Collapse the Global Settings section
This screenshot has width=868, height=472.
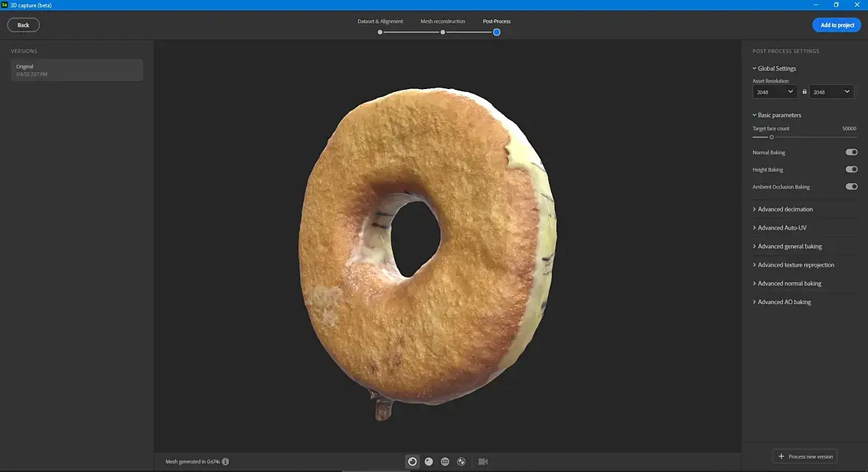(774, 68)
